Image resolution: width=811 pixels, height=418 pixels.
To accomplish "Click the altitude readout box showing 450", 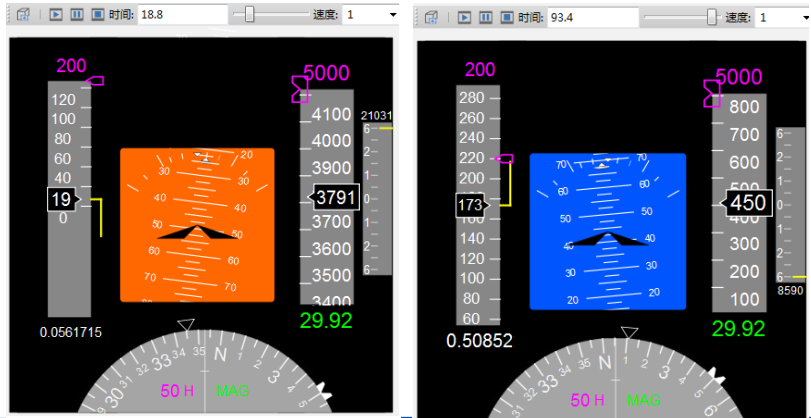I will click(x=746, y=202).
